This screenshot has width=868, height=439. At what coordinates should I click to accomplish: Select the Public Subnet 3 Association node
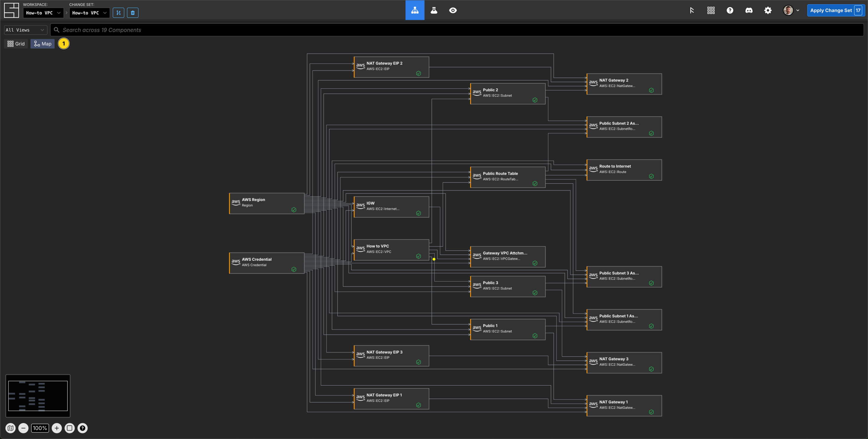pyautogui.click(x=624, y=277)
